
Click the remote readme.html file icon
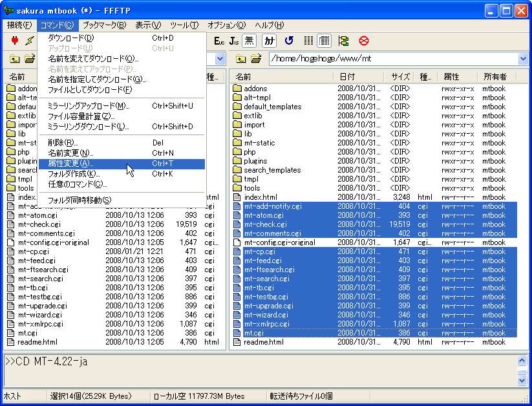[237, 342]
